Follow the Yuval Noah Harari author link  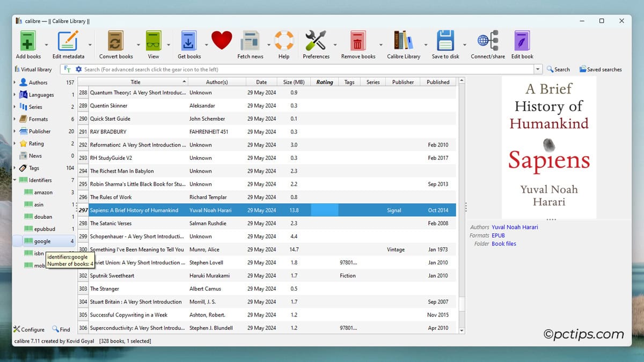point(515,227)
